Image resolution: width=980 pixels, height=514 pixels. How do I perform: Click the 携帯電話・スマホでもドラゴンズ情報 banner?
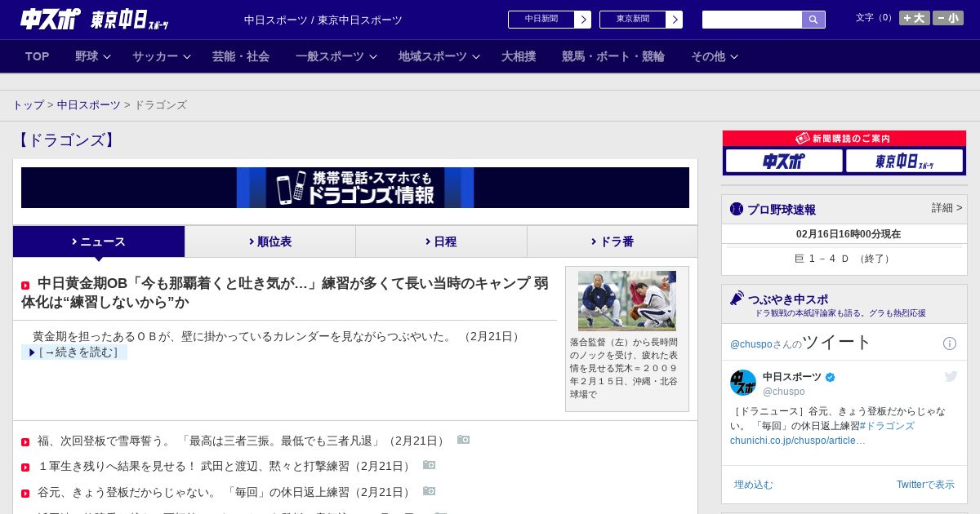point(355,188)
